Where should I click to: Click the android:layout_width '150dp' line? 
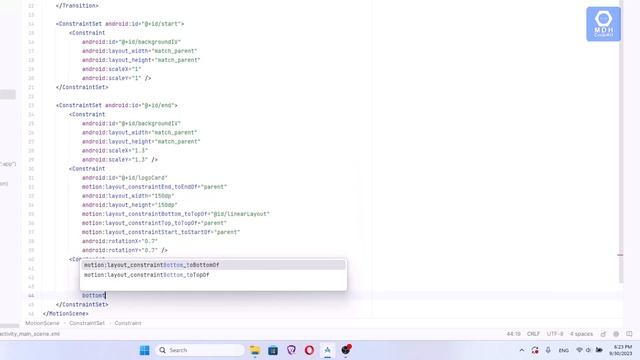click(x=128, y=196)
